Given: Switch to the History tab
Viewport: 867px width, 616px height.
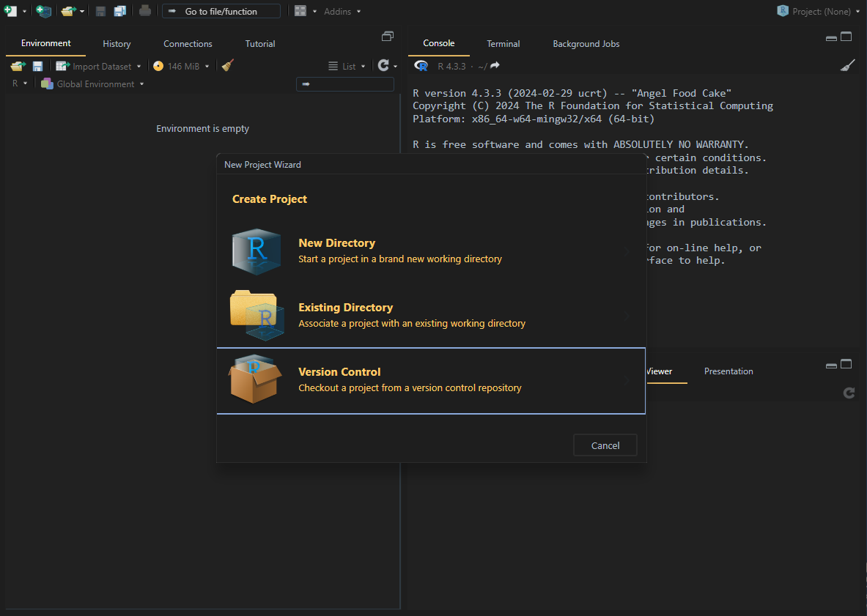Looking at the screenshot, I should tap(117, 44).
